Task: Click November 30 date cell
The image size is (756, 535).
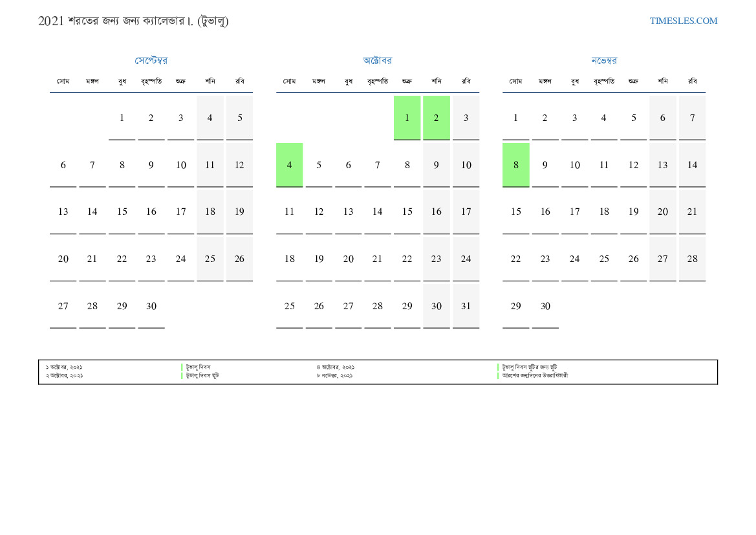Action: [x=545, y=306]
